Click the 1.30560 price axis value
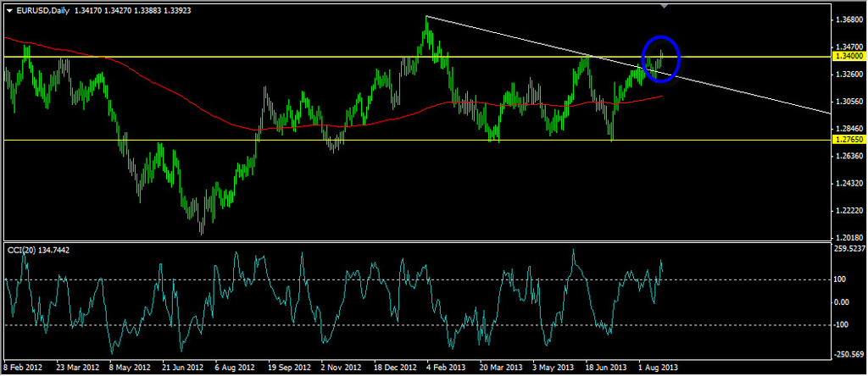 click(849, 102)
